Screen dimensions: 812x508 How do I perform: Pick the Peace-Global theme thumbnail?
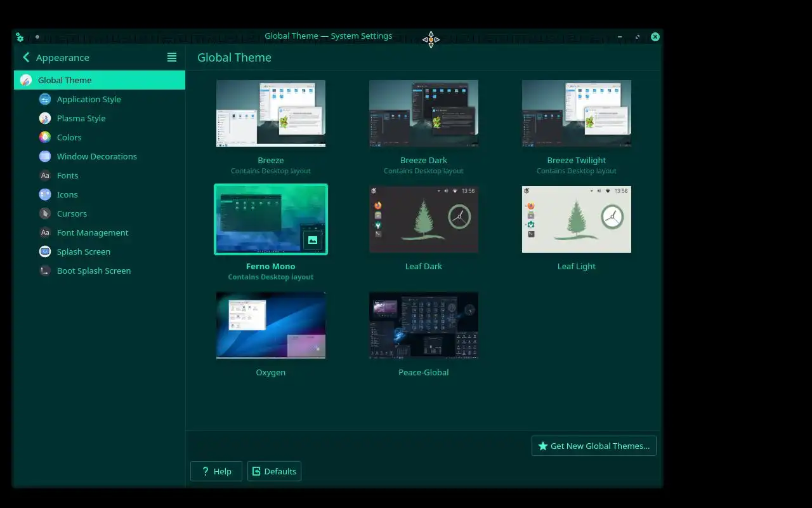pos(424,325)
